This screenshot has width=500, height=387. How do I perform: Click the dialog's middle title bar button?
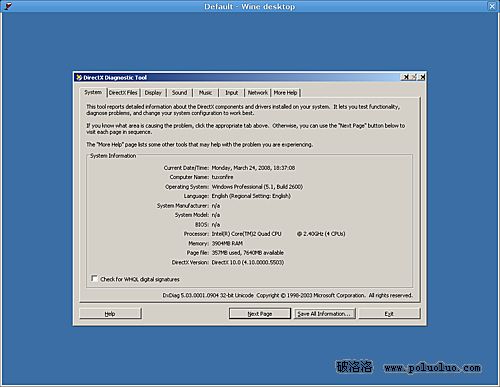[x=414, y=77]
